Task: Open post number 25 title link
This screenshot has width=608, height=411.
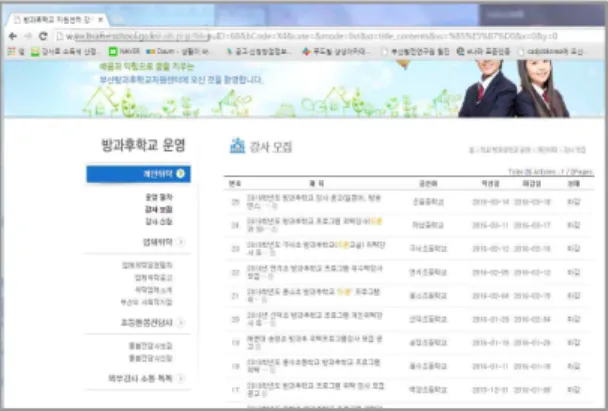Action: coord(314,202)
